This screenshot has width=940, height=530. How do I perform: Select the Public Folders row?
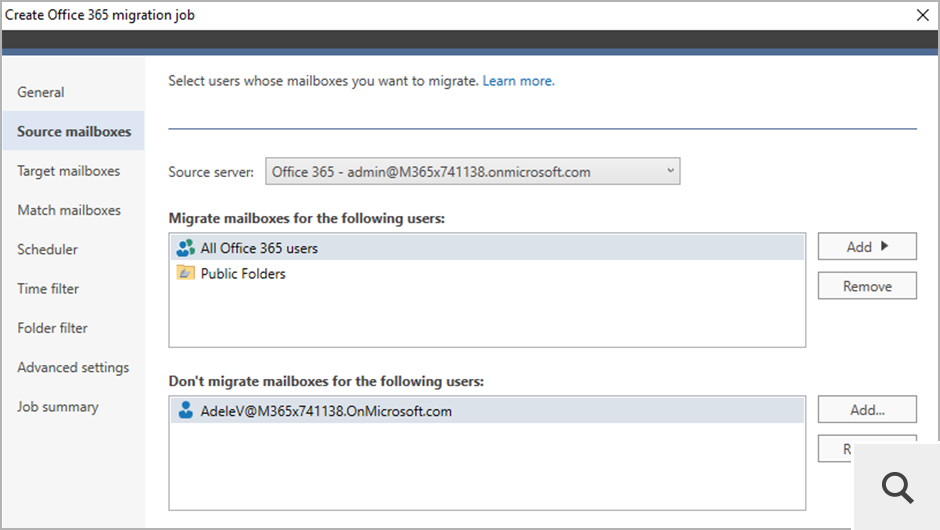pyautogui.click(x=487, y=273)
